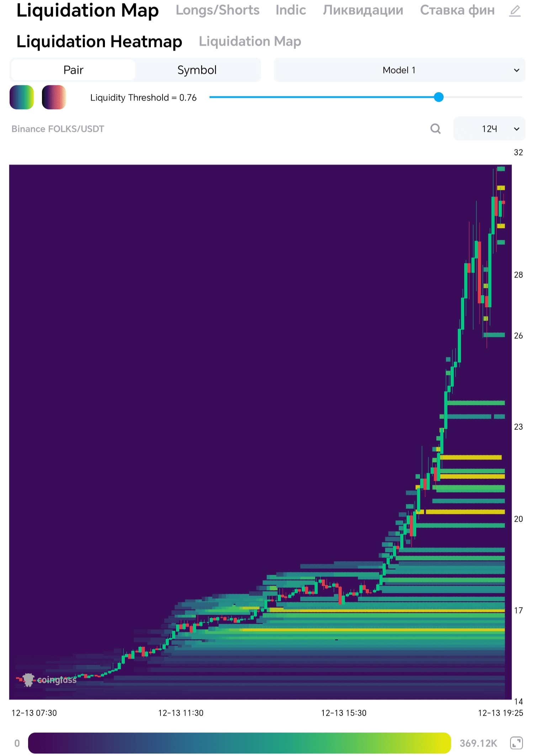Click the price axis label 32

[x=518, y=152]
